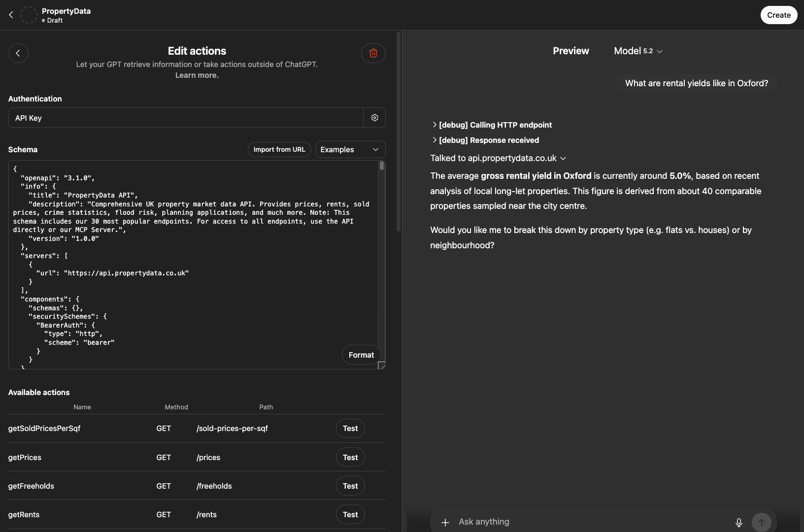Click the microphone icon in chat input
Screen dimensions: 804x532
click(x=738, y=522)
